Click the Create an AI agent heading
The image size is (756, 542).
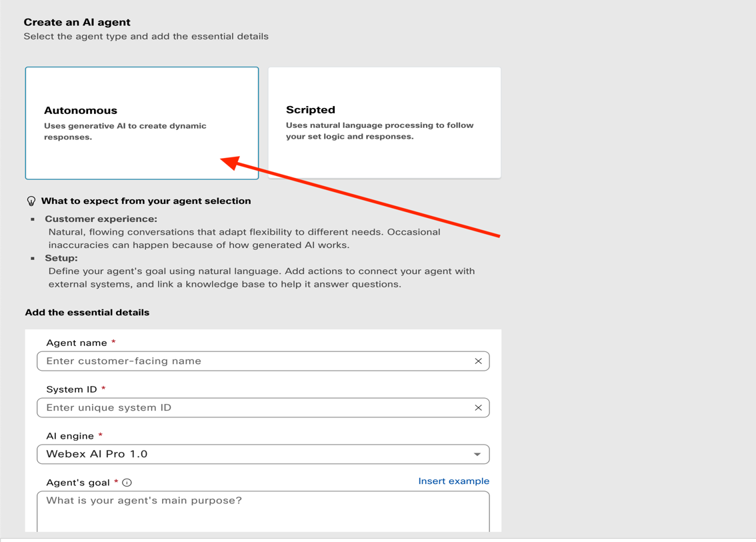click(x=77, y=22)
